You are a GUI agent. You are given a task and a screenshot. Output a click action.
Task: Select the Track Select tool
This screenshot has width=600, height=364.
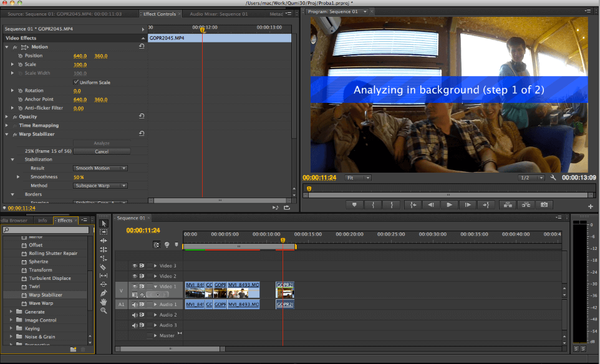point(104,232)
